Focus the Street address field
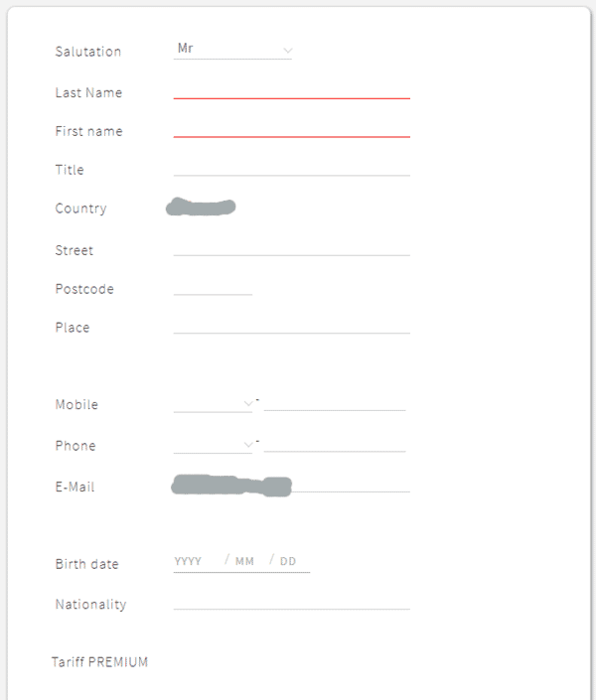This screenshot has height=700, width=596. point(291,248)
